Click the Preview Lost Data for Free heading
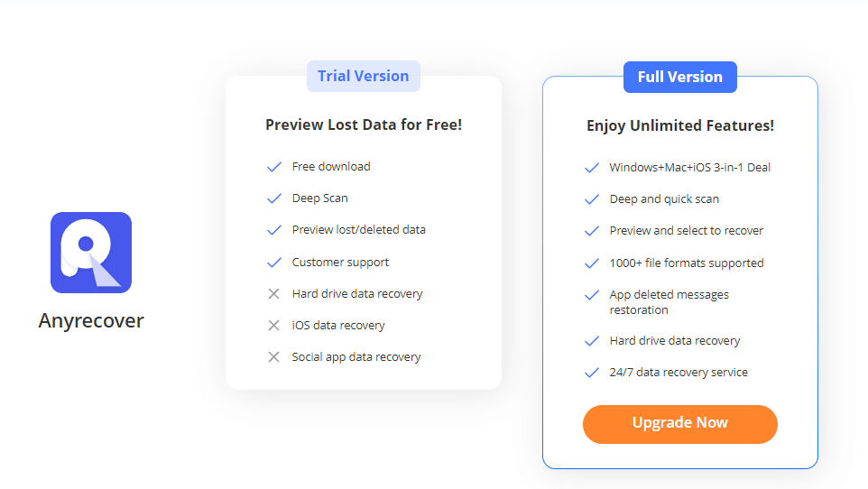868x489 pixels. point(363,125)
